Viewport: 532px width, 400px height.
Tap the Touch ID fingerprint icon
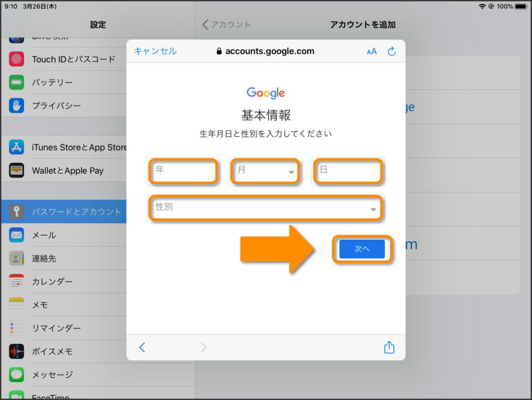tap(17, 59)
